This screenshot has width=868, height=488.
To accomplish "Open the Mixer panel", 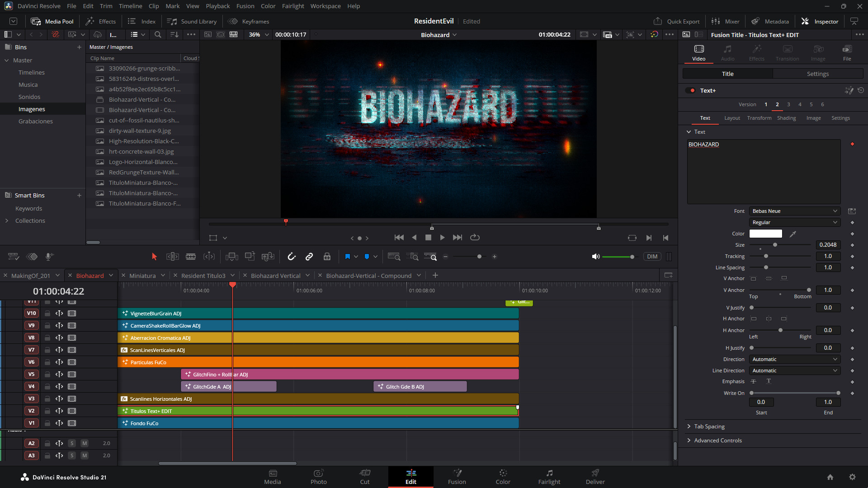I will [x=725, y=21].
